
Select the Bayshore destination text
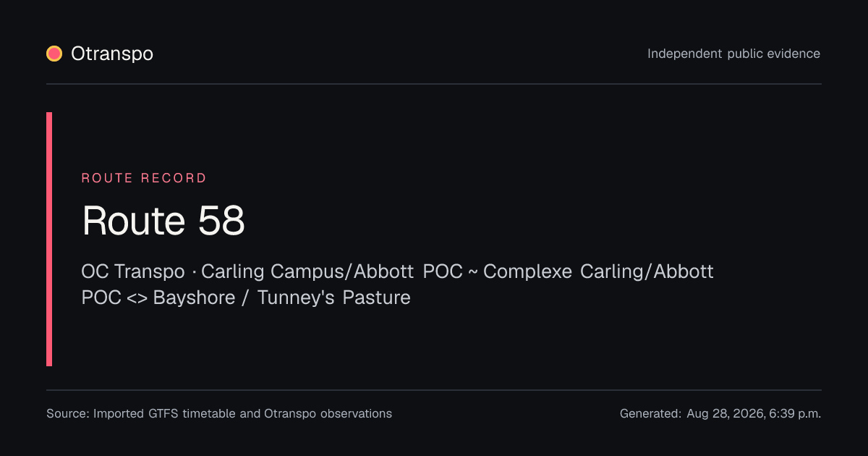pyautogui.click(x=194, y=297)
